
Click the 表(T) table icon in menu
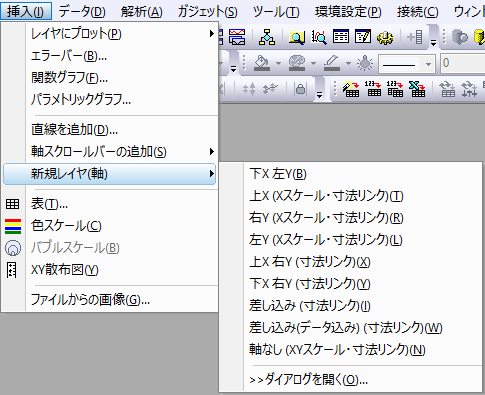(x=13, y=204)
